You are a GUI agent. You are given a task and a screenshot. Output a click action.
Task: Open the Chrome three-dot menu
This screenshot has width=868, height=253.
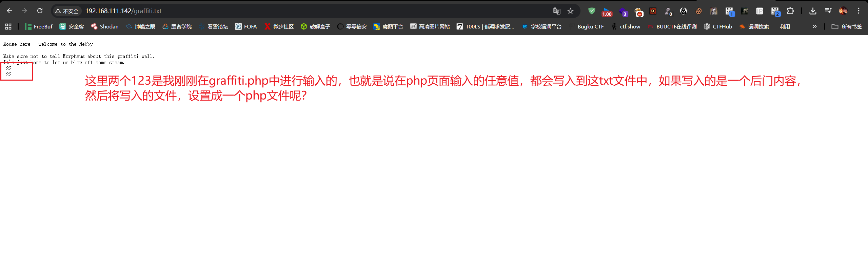pos(859,11)
